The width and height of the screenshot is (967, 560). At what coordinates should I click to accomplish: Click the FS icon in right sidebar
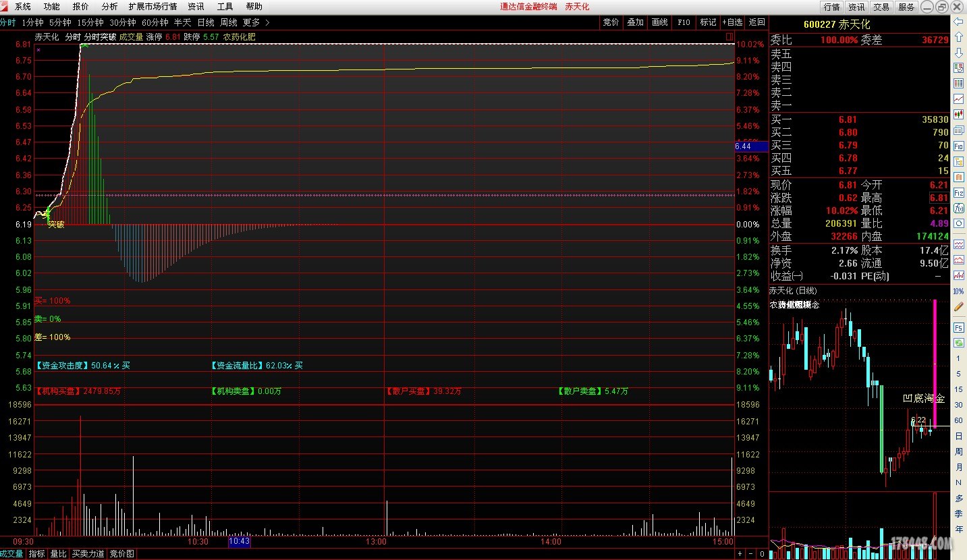(958, 327)
